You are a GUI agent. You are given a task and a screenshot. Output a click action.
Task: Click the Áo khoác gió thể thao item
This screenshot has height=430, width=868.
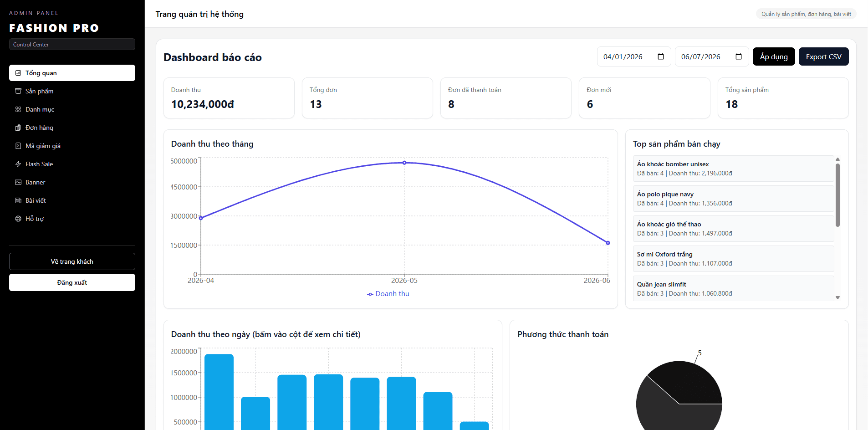point(733,229)
